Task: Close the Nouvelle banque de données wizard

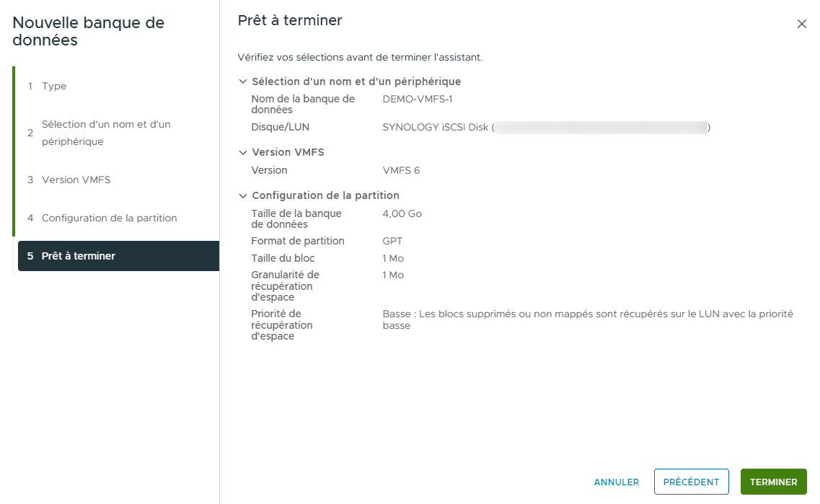Action: click(801, 23)
